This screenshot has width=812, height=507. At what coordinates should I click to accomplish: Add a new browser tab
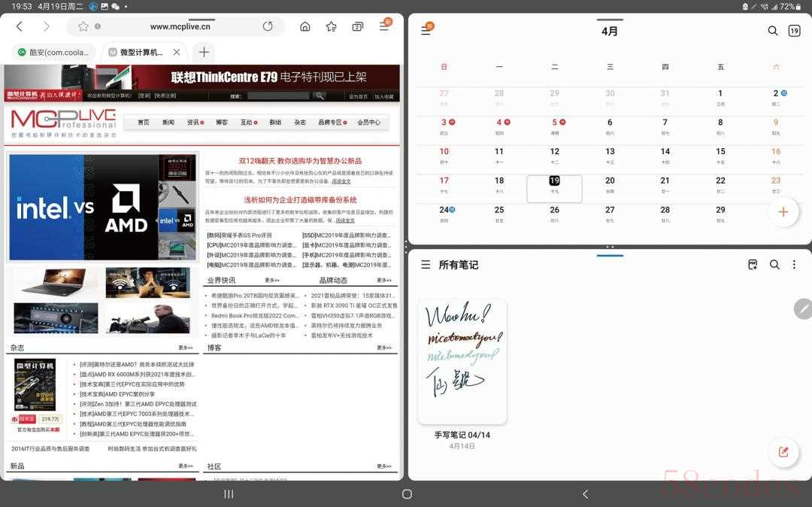click(204, 52)
